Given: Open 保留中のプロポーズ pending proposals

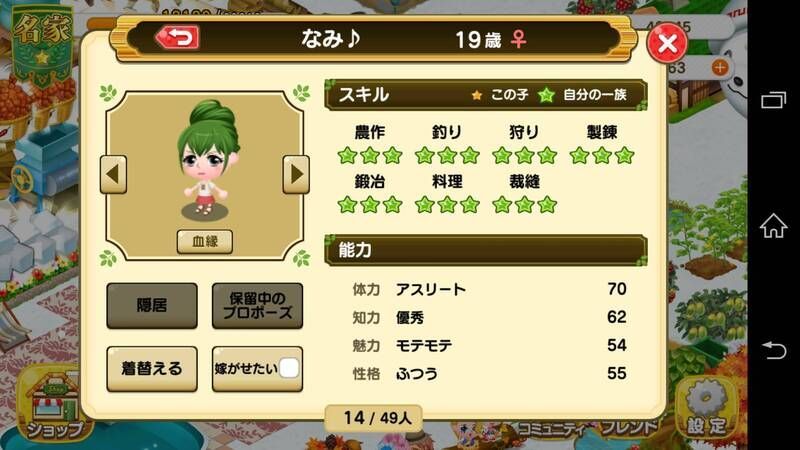Looking at the screenshot, I should point(257,306).
